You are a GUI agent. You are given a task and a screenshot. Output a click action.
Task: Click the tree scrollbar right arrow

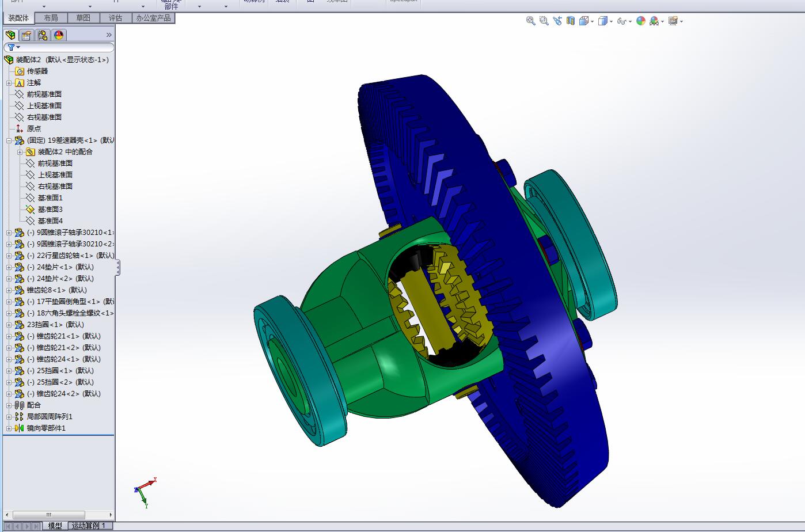(x=111, y=515)
